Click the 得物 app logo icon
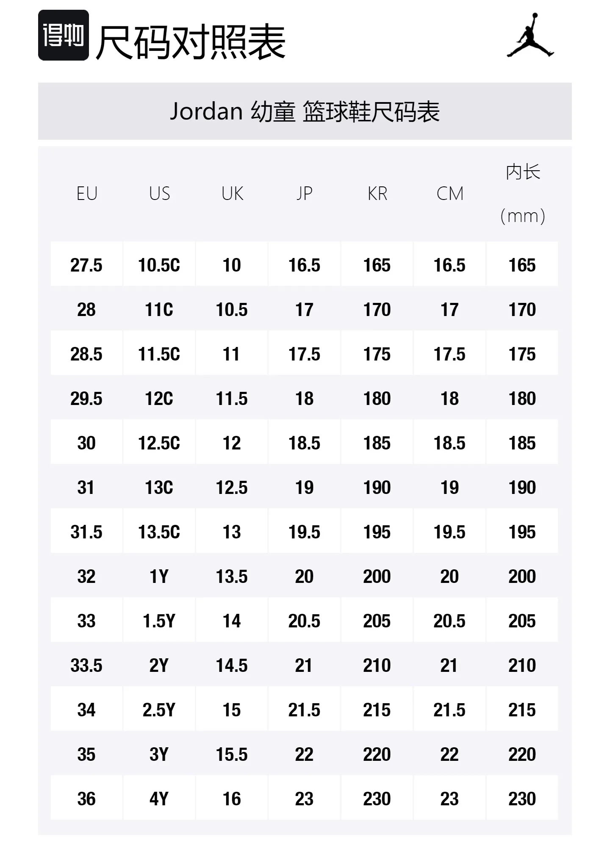This screenshot has width=610, height=868. pyautogui.click(x=64, y=35)
